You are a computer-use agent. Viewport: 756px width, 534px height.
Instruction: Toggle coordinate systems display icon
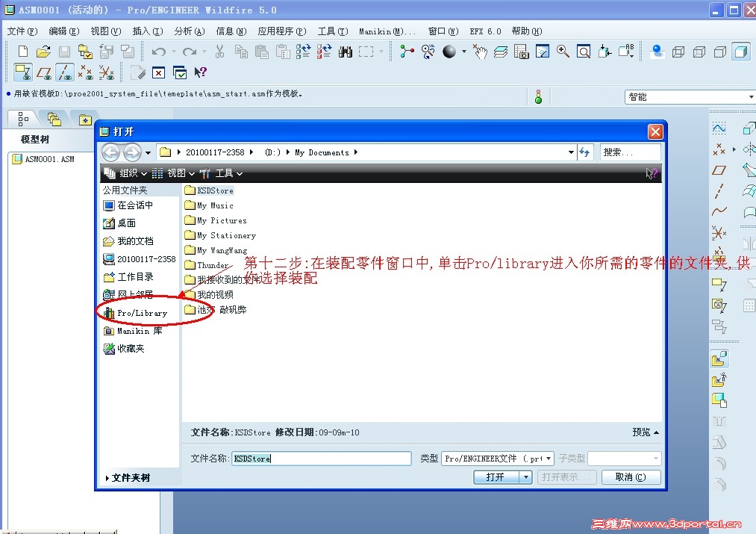pyautogui.click(x=106, y=72)
